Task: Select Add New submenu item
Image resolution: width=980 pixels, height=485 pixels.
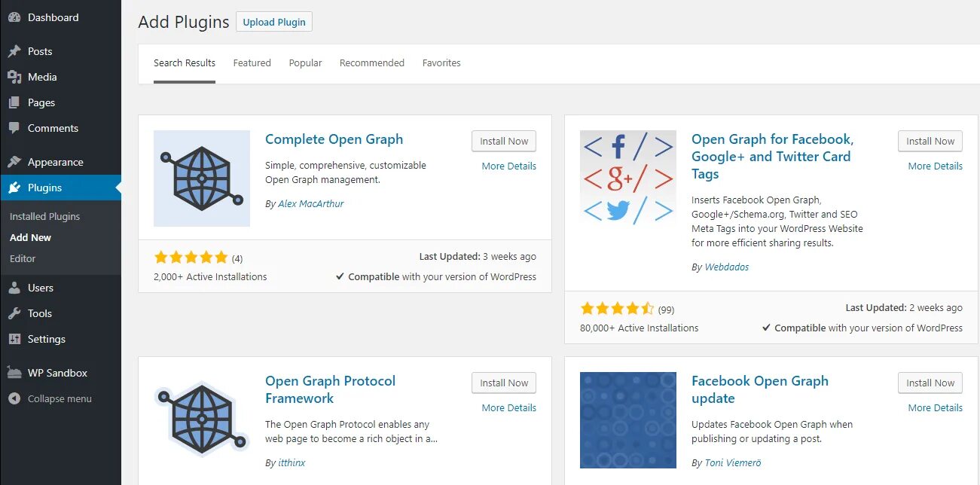Action: tap(30, 237)
